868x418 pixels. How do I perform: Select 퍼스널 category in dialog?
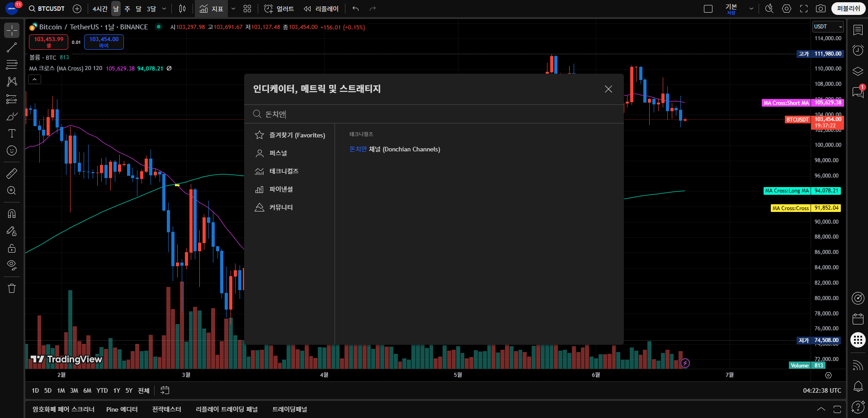290,153
